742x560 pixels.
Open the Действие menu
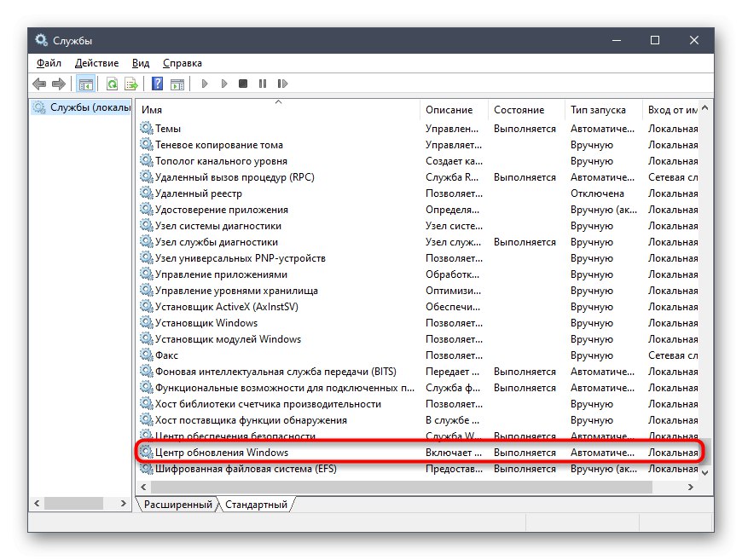97,62
